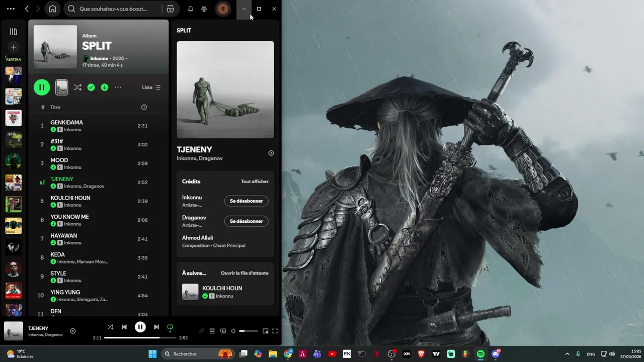Viewport: 644px width, 362px height.
Task: Pause playback in the player bar
Action: [x=140, y=327]
